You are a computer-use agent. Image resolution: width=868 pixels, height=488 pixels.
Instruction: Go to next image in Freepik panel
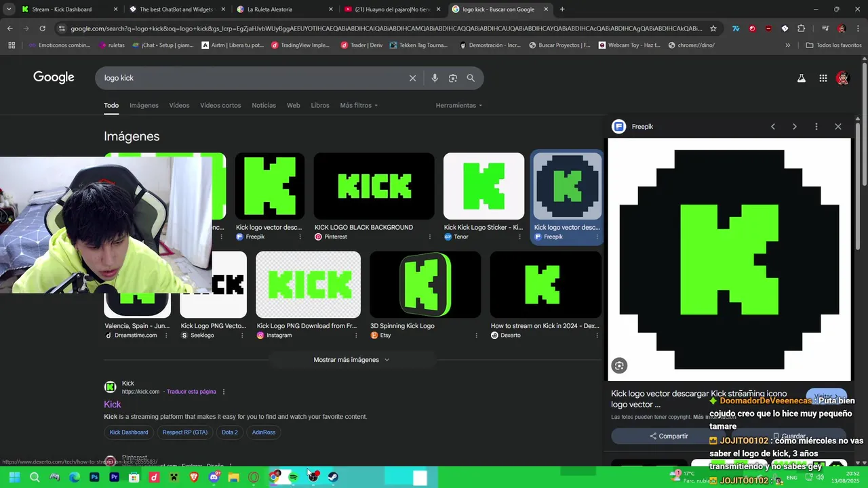pyautogui.click(x=795, y=127)
